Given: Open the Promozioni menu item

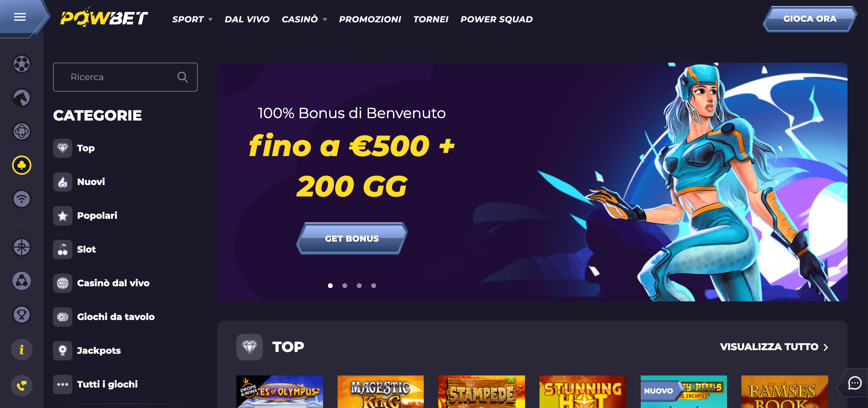Looking at the screenshot, I should click(x=370, y=19).
